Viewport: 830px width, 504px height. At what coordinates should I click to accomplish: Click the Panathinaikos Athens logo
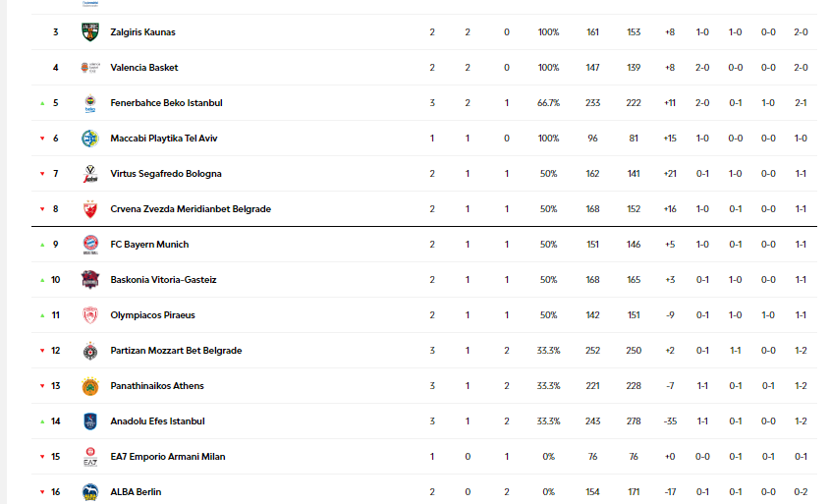tap(89, 386)
